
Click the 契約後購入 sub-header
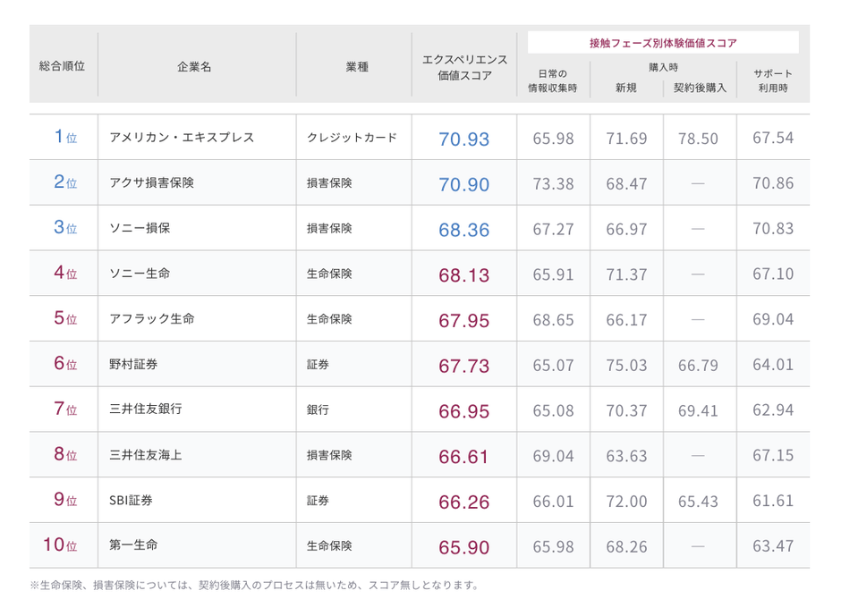700,89
